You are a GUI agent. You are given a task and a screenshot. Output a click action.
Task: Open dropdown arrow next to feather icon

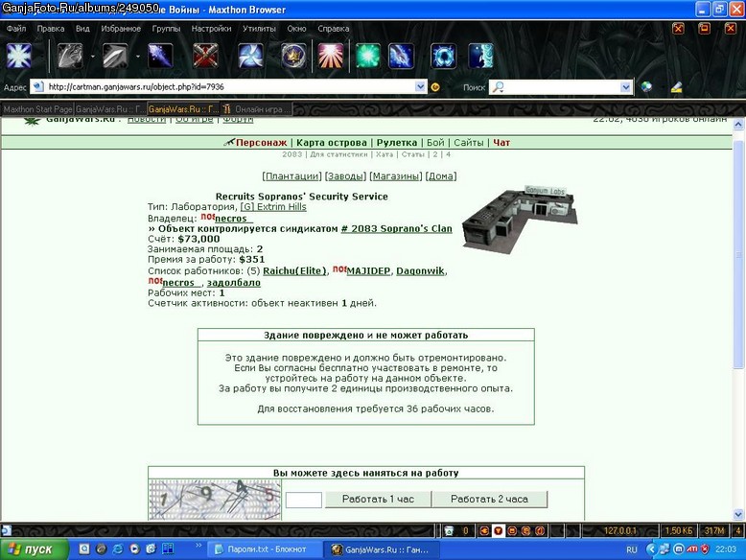[x=138, y=57]
